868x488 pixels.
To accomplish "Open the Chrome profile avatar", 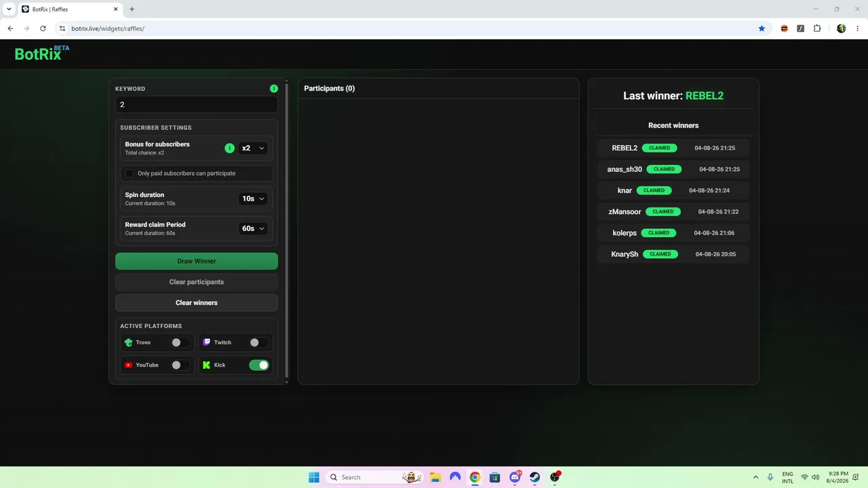I will click(x=842, y=28).
